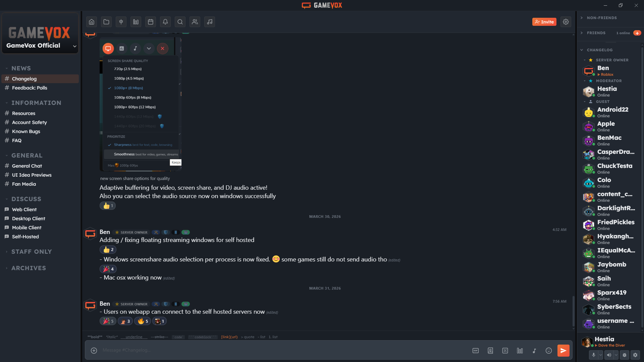Image resolution: width=644 pixels, height=362 pixels.
Task: Open the GIF picker in message bar
Action: (475, 351)
